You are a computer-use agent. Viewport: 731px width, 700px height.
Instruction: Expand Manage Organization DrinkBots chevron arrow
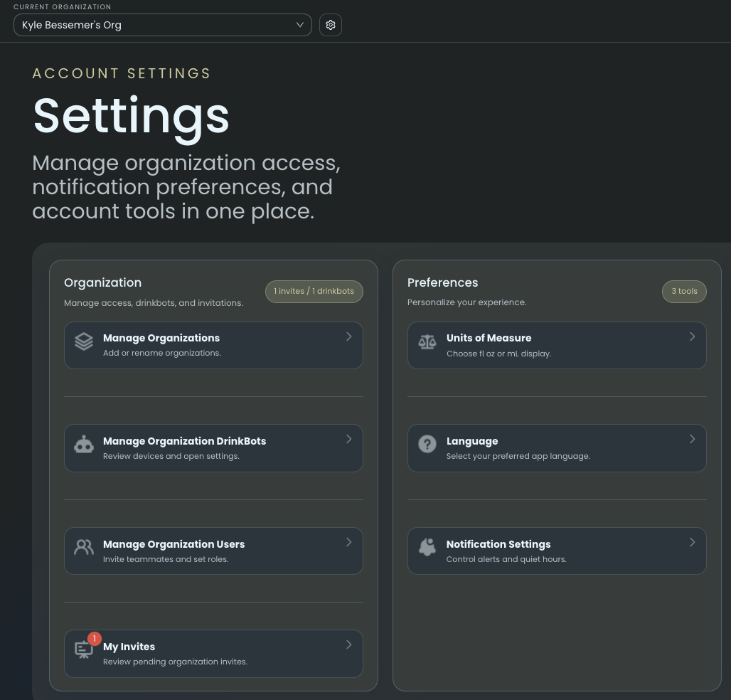pos(348,439)
